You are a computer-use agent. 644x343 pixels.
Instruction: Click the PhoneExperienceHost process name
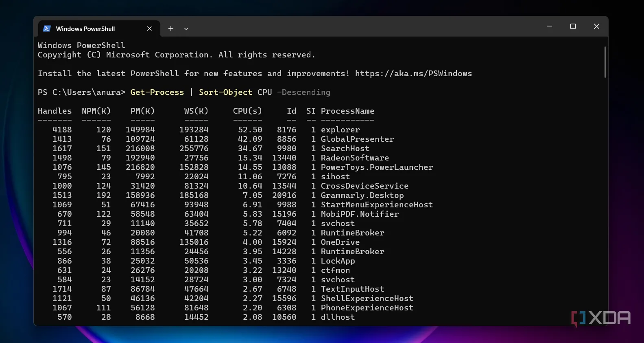(367, 308)
